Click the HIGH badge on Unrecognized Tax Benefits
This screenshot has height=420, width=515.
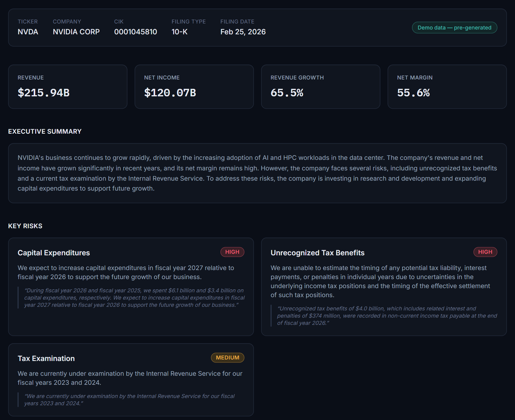coord(485,252)
